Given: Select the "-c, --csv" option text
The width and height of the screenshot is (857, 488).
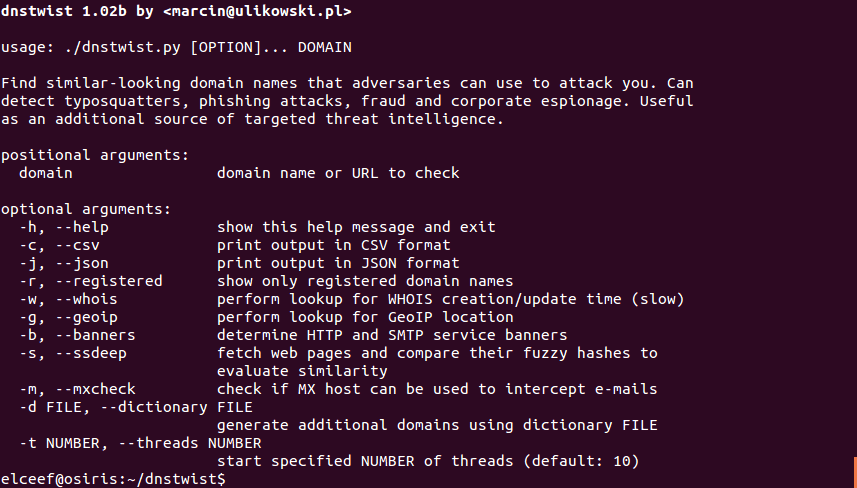Looking at the screenshot, I should 60,245.
